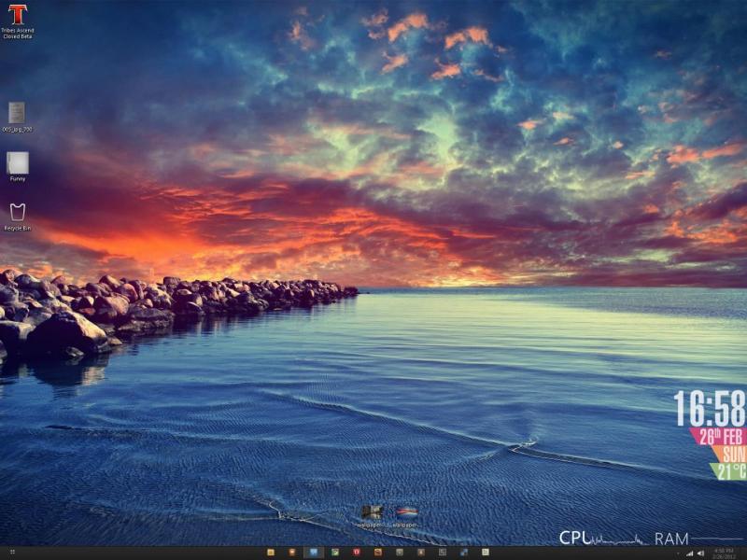Open the volume speaker tray icon
Image resolution: width=747 pixels, height=560 pixels.
701,553
